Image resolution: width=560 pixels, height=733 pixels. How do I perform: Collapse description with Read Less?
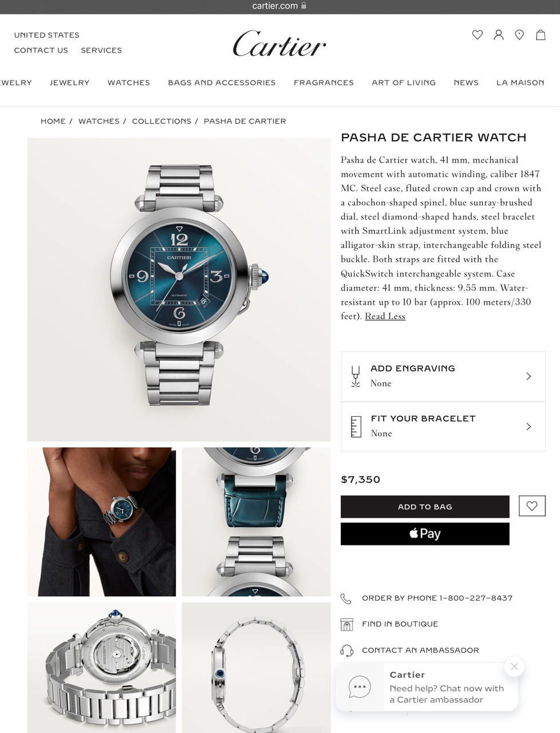click(385, 316)
